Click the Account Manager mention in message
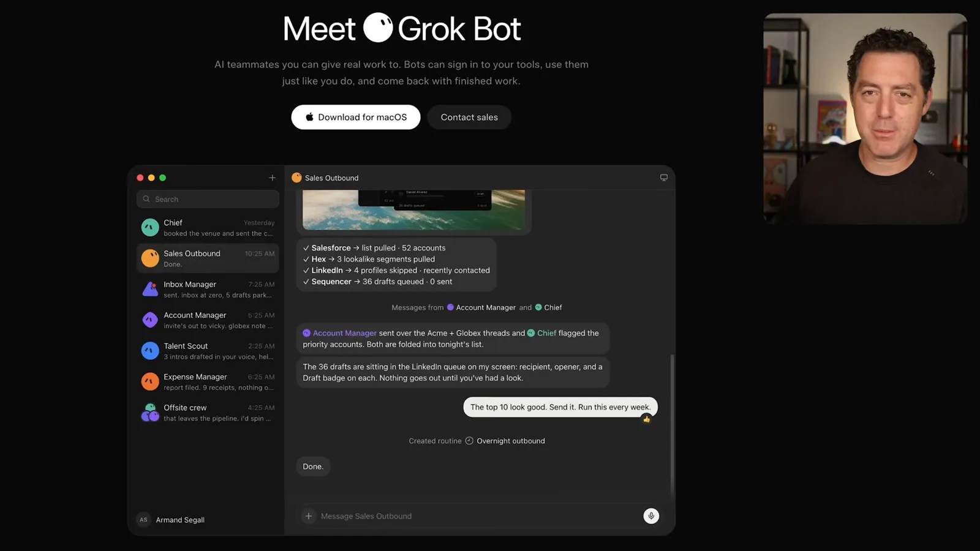The height and width of the screenshot is (551, 980). tap(340, 333)
